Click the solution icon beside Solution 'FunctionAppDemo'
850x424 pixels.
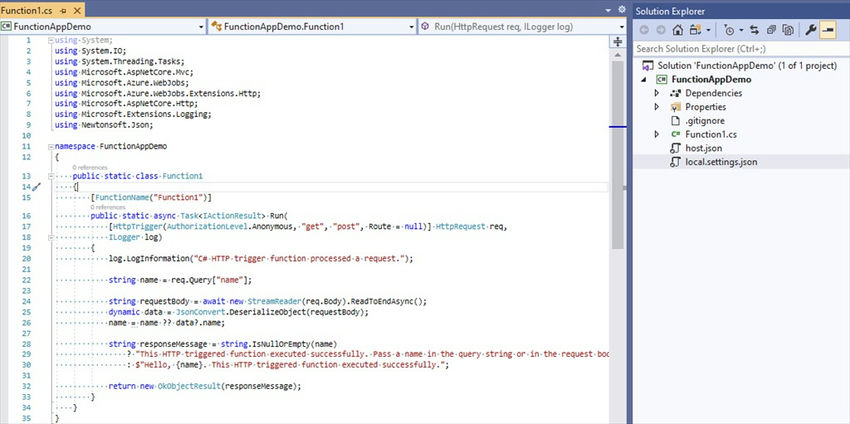tap(648, 66)
